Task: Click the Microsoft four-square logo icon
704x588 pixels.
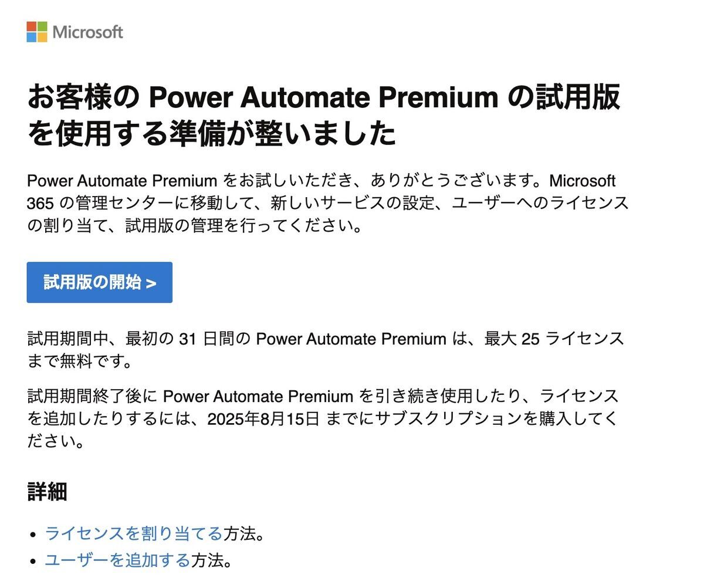Action: [x=36, y=32]
